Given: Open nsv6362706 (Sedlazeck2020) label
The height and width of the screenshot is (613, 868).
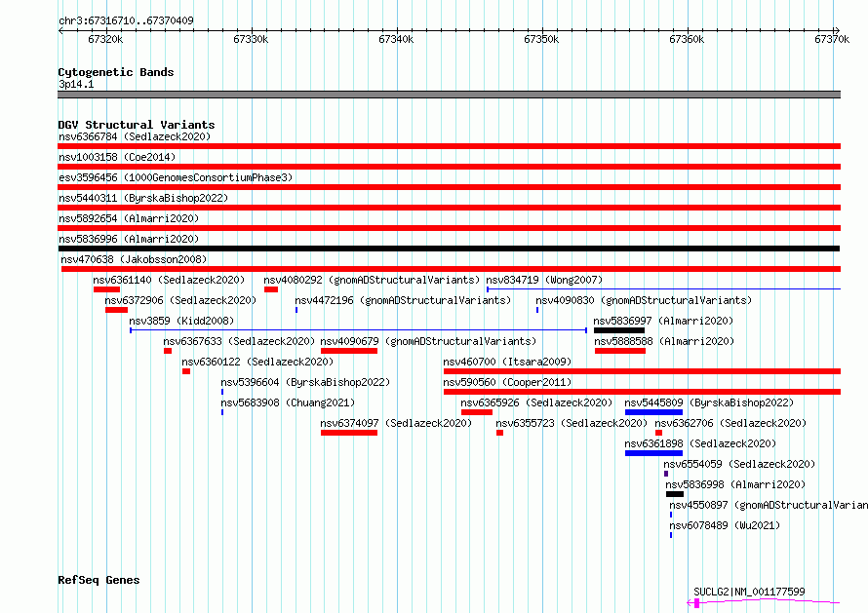Looking at the screenshot, I should pyautogui.click(x=730, y=423).
